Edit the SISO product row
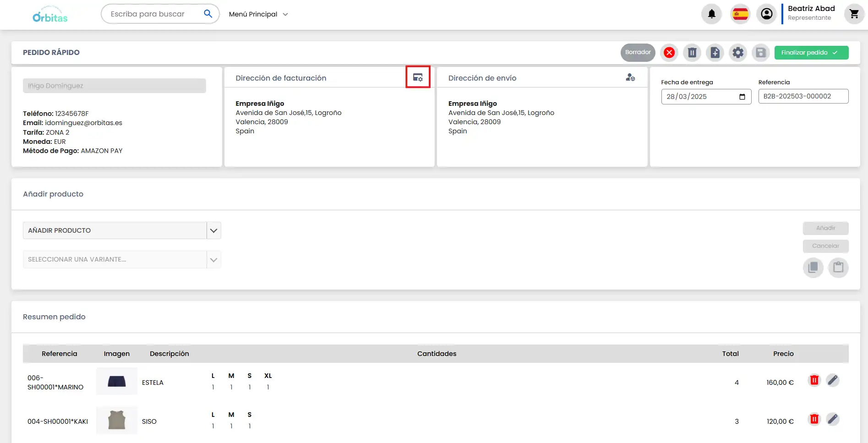The width and height of the screenshot is (868, 443). coord(832,419)
